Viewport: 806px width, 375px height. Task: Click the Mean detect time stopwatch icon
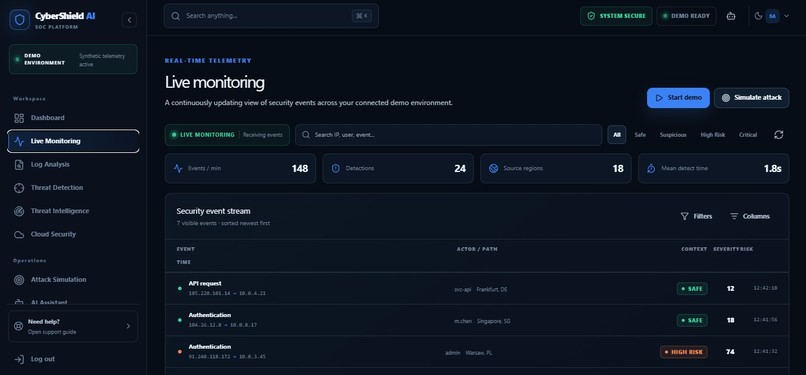point(651,168)
